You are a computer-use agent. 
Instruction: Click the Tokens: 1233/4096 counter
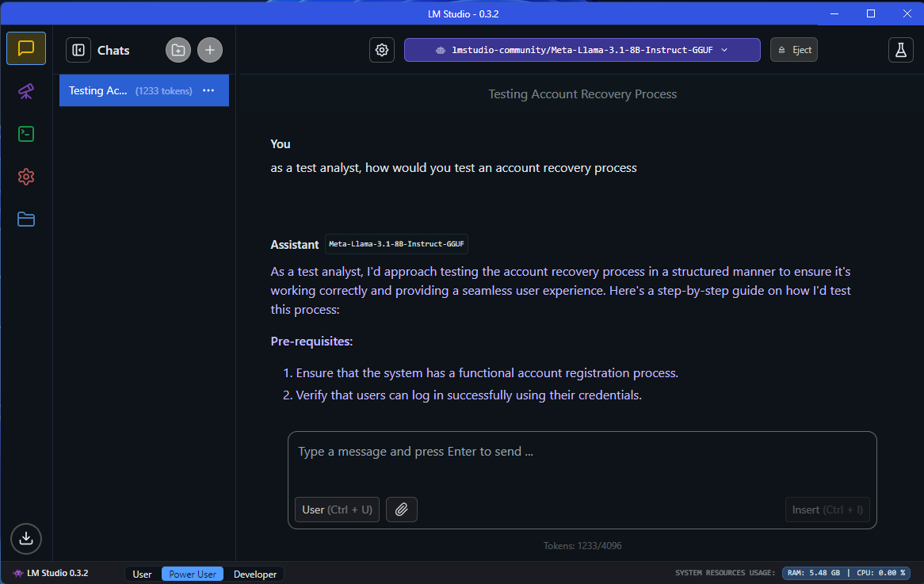582,546
